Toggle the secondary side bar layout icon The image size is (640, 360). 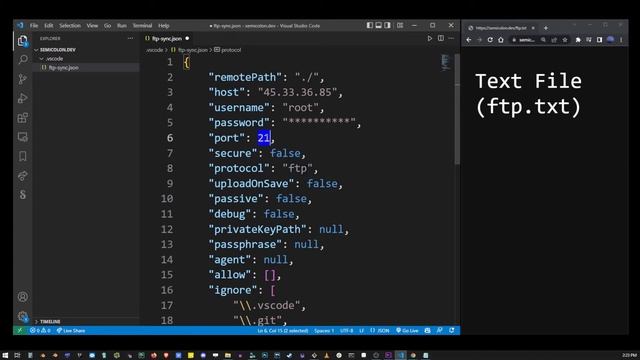point(388,25)
